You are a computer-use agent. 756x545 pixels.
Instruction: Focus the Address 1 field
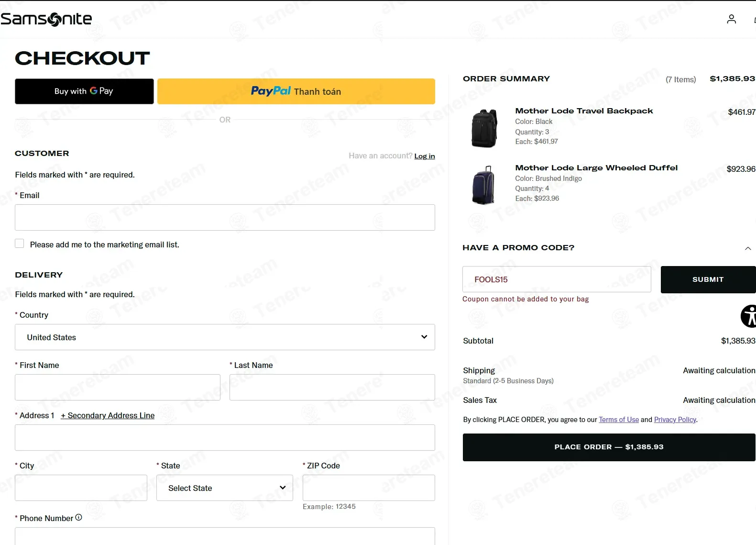click(x=225, y=438)
